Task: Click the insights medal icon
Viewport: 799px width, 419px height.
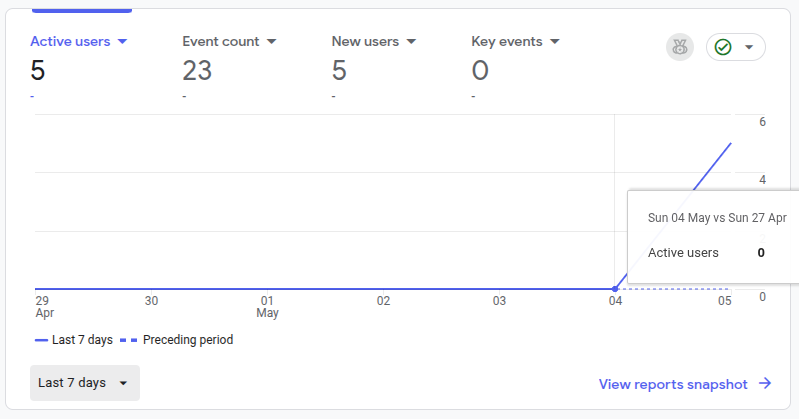Action: (x=680, y=47)
